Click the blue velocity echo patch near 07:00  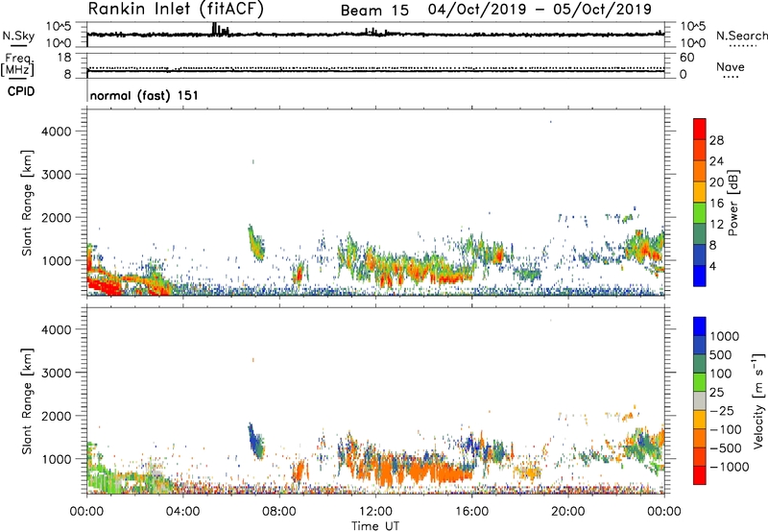click(x=256, y=441)
